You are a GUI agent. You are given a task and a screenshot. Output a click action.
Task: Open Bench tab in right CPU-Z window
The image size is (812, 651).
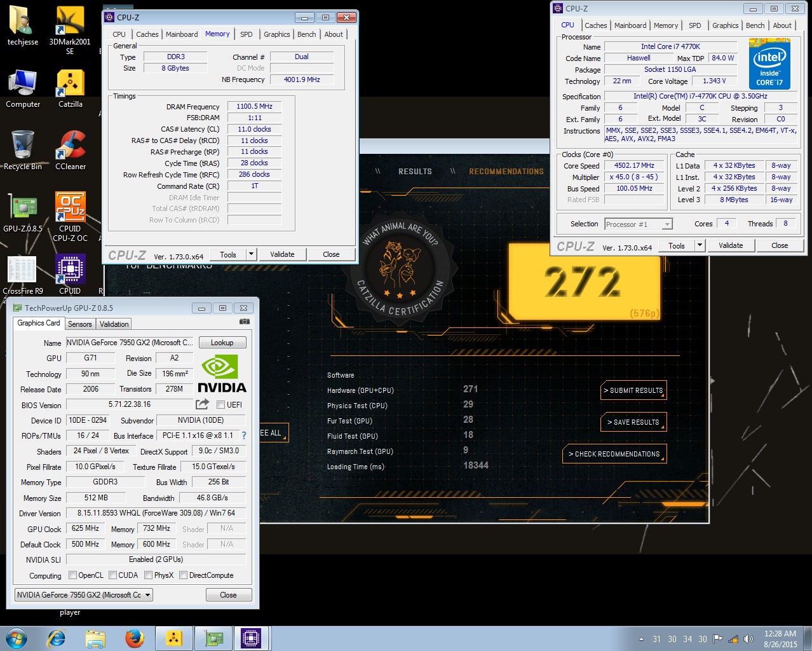click(x=755, y=25)
